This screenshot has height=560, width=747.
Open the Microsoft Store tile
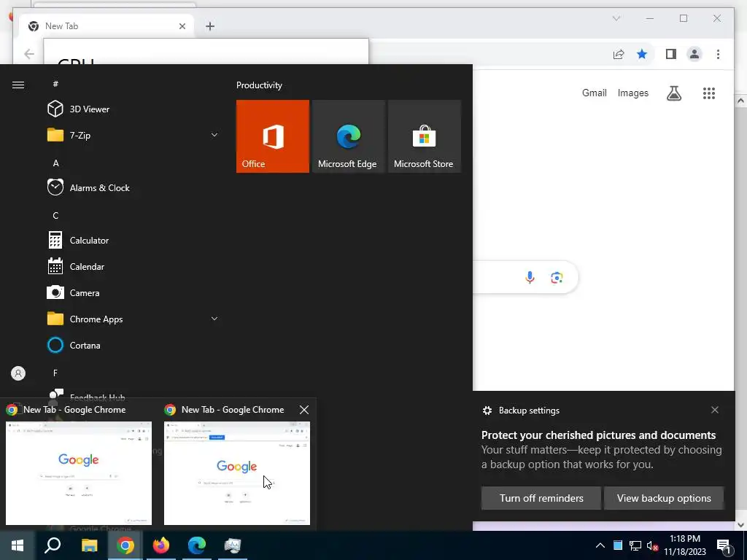(424, 136)
